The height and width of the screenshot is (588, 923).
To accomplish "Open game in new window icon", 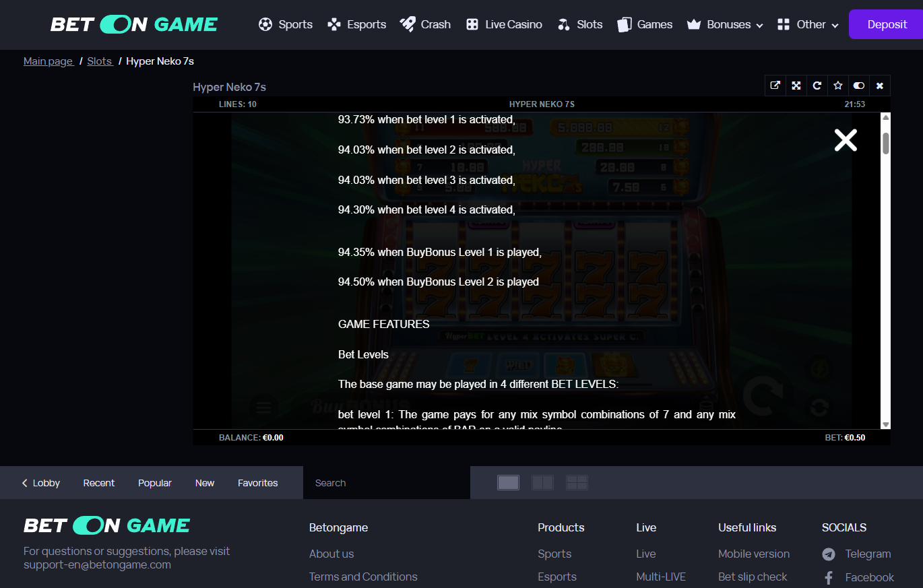I will pos(775,86).
